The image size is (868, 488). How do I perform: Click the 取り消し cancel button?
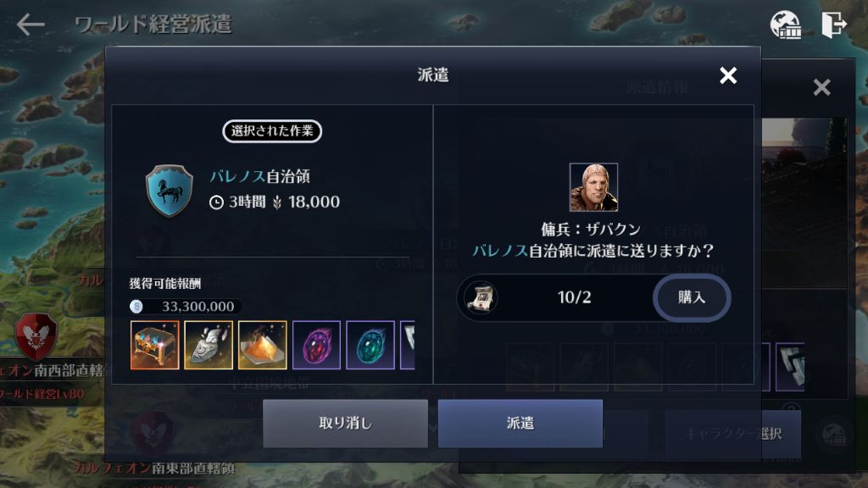[x=346, y=424]
